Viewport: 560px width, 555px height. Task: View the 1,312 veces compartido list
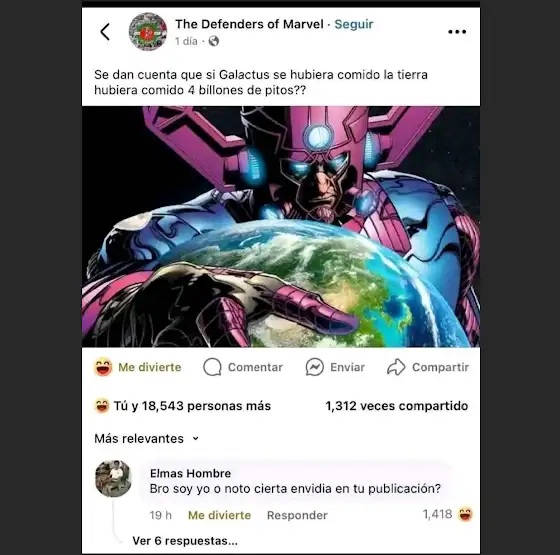pyautogui.click(x=396, y=406)
